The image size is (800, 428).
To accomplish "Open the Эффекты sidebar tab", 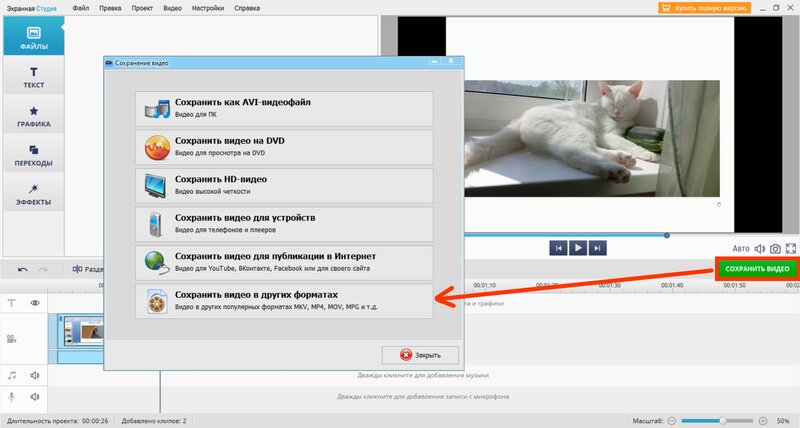I will coord(34,193).
